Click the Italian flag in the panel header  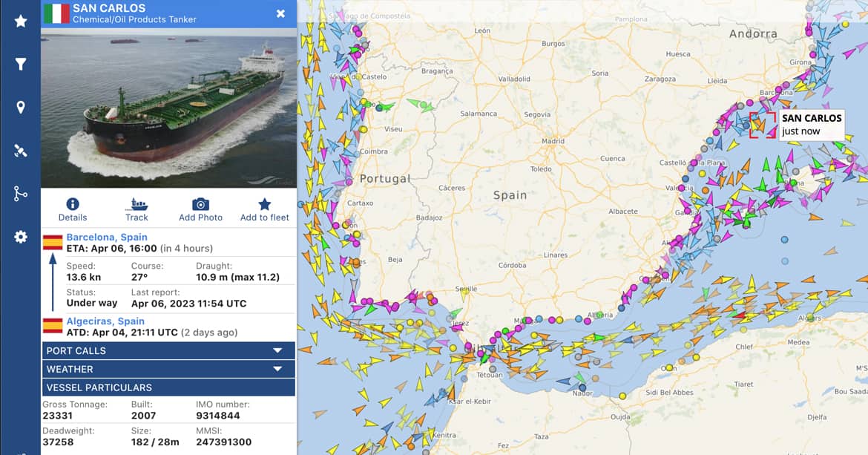click(57, 13)
